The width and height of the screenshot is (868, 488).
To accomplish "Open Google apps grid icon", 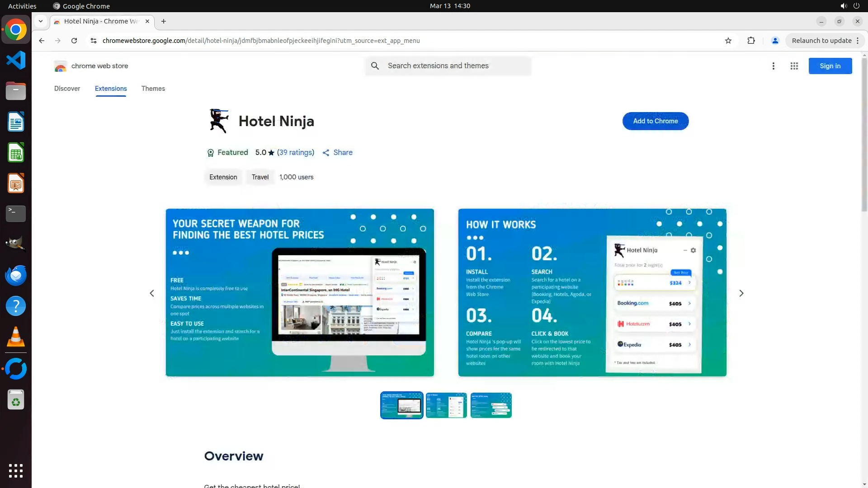I will click(x=794, y=66).
